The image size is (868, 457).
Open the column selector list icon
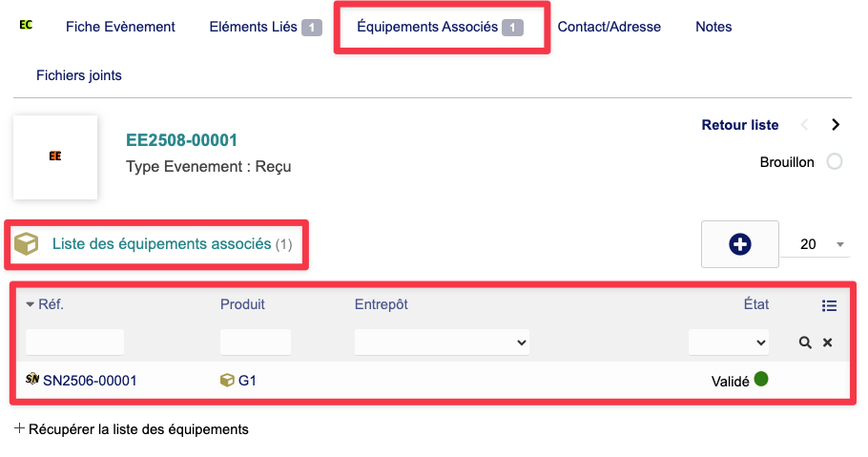[x=829, y=305]
